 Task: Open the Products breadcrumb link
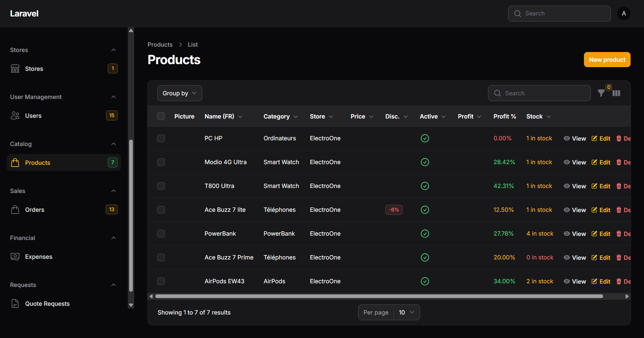[x=160, y=44]
